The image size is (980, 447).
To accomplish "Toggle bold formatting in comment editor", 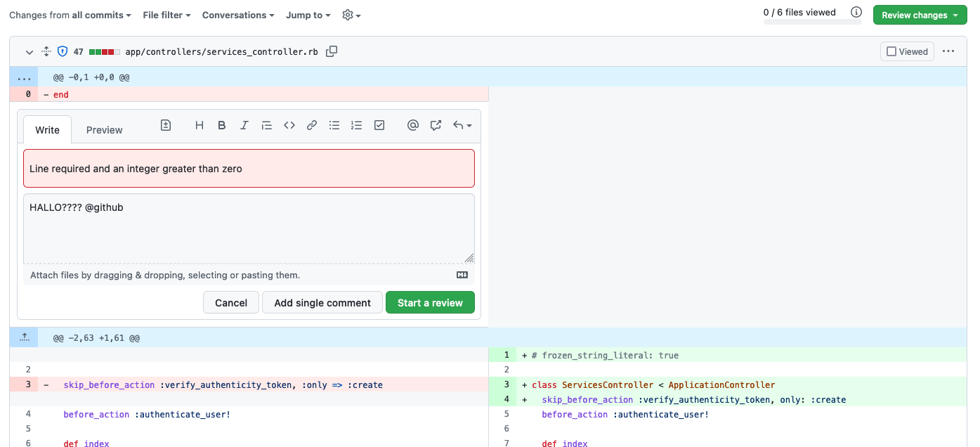I will [x=221, y=124].
